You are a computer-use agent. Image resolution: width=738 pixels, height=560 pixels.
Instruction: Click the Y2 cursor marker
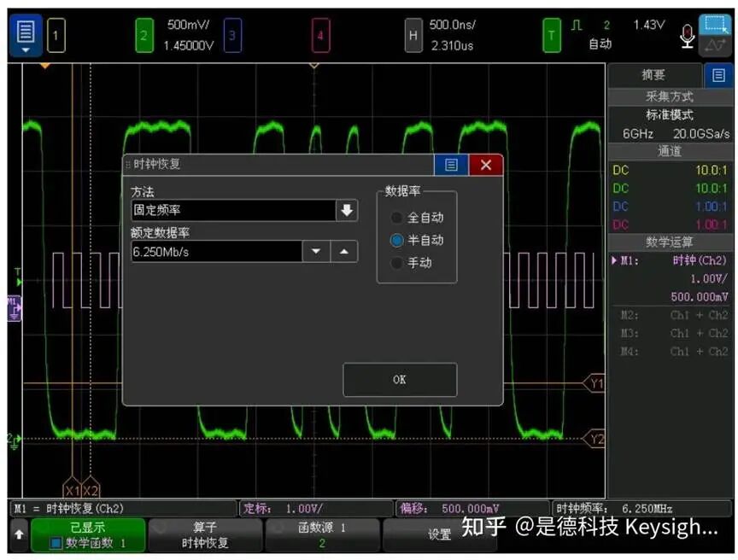click(594, 439)
